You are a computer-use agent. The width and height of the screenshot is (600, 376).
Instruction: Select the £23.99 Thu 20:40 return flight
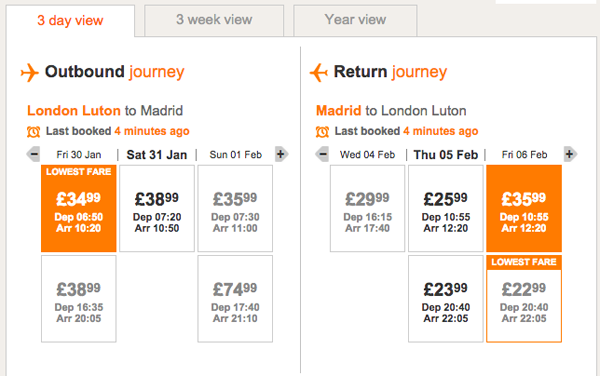(446, 299)
